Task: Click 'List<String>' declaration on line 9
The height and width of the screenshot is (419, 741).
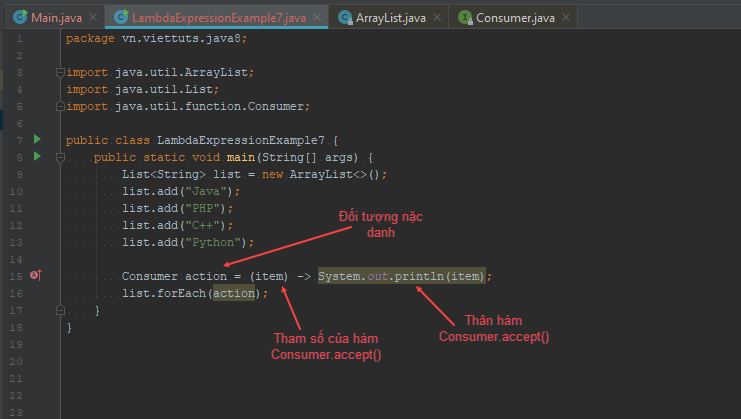Action: 164,174
